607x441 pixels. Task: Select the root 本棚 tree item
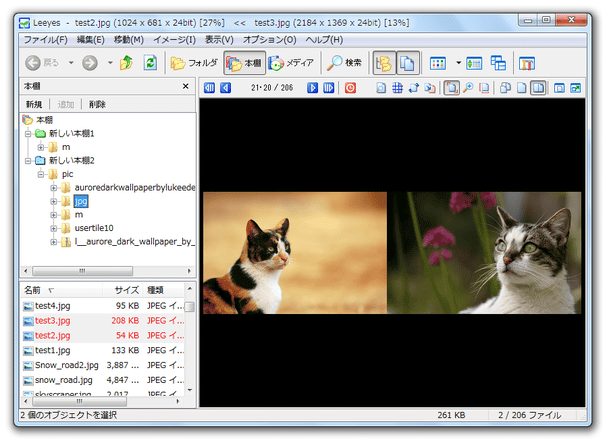(45, 120)
